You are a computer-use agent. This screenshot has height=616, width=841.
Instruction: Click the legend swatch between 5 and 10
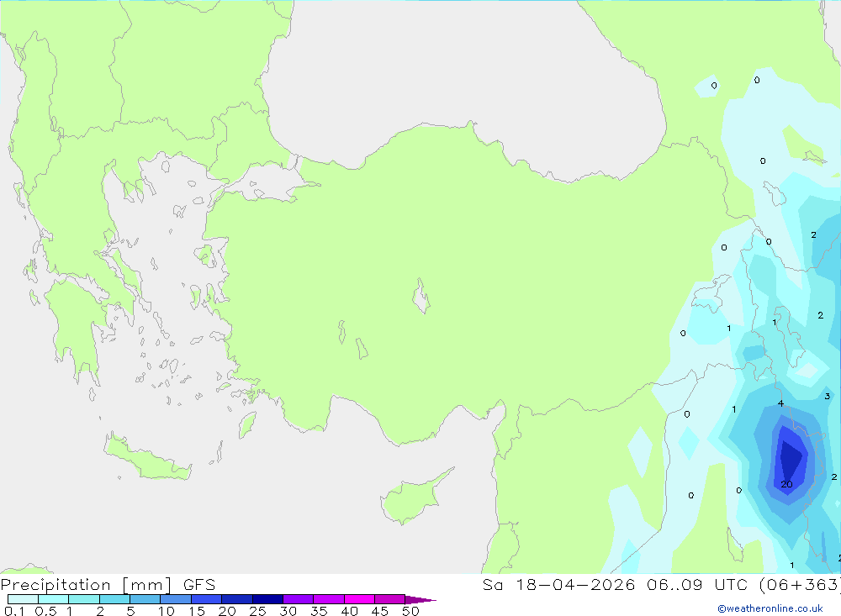pos(145,599)
